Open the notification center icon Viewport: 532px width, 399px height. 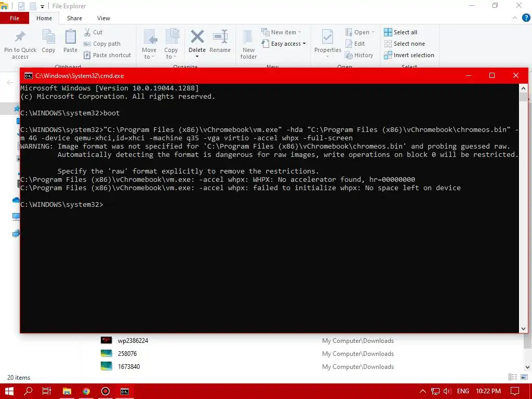515,391
